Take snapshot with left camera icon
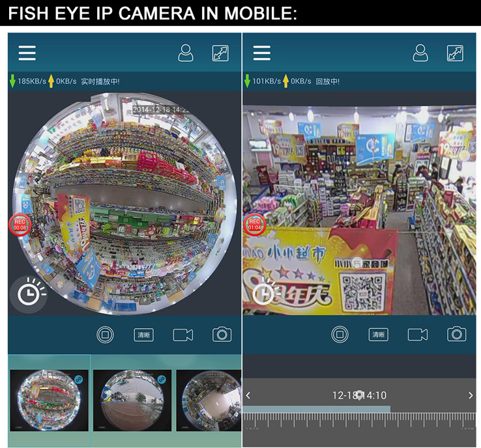Screen dimensions: 481x448 point(222,335)
